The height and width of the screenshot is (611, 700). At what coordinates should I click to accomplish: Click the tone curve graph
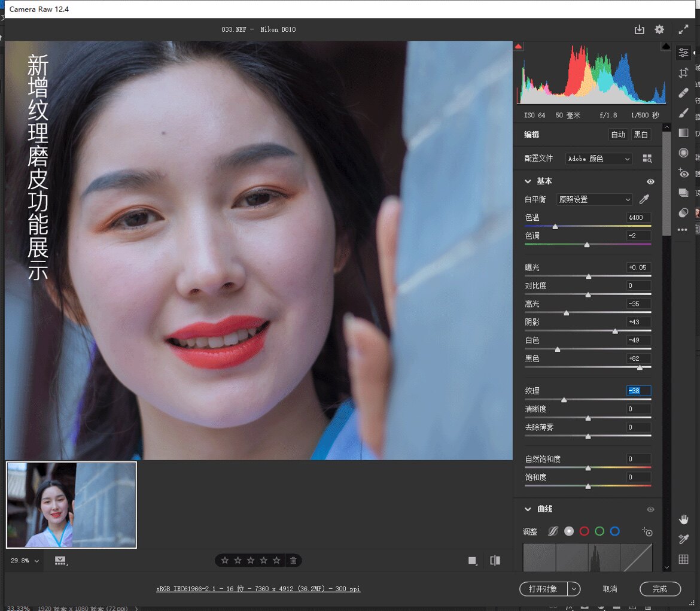588,557
